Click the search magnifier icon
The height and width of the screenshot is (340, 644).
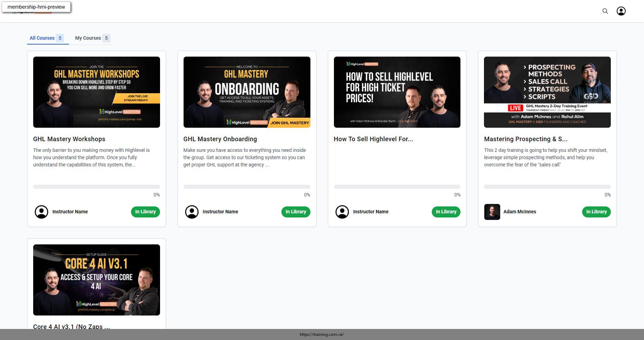point(605,11)
